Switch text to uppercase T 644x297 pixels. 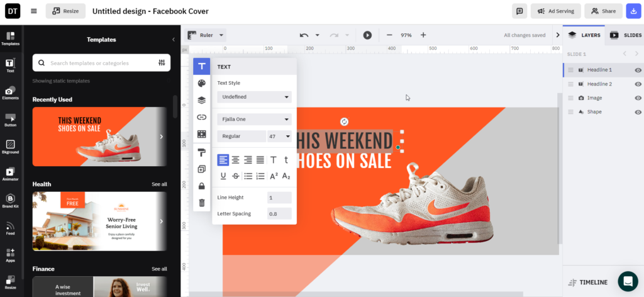click(x=274, y=160)
